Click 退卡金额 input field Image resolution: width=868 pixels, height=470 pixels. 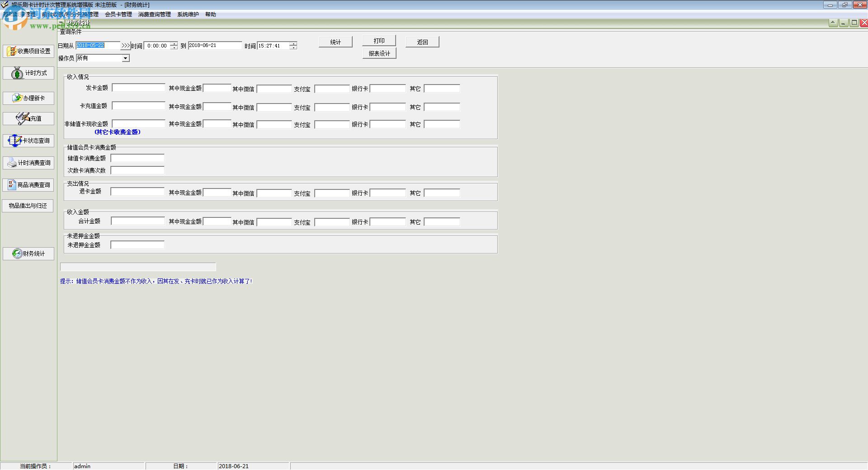[x=137, y=192]
